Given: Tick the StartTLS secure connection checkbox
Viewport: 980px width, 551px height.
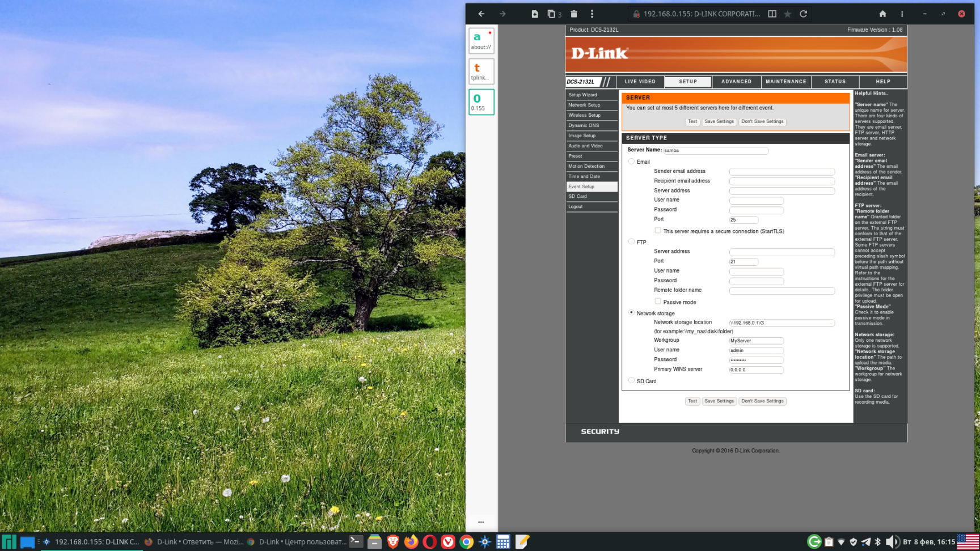Looking at the screenshot, I should click(x=658, y=231).
